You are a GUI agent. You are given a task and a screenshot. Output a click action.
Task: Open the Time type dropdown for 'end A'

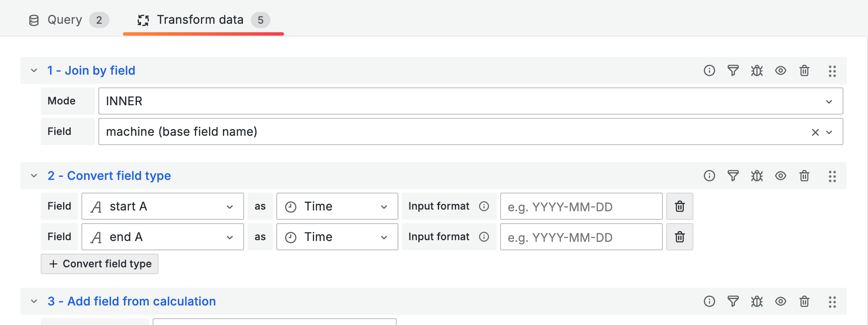337,237
